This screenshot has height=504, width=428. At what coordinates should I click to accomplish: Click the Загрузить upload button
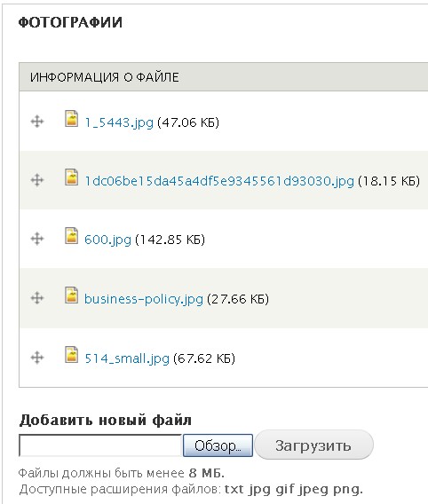(313, 445)
